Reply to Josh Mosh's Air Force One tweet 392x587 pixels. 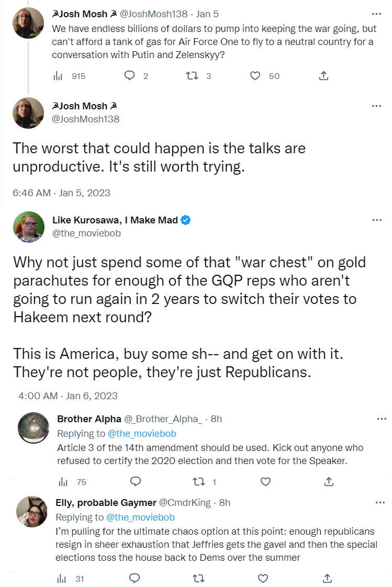129,76
